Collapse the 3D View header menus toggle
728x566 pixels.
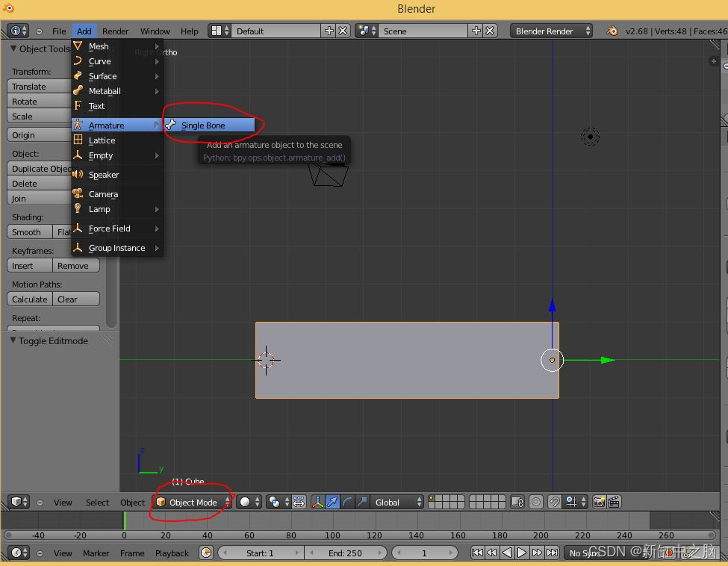[40, 503]
